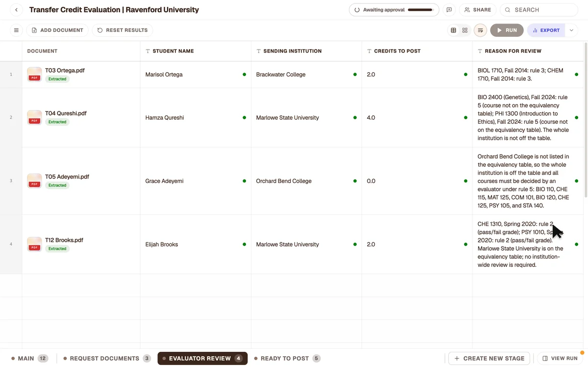
Task: Click the status dot next to 4.0 credits
Action: coord(465,118)
